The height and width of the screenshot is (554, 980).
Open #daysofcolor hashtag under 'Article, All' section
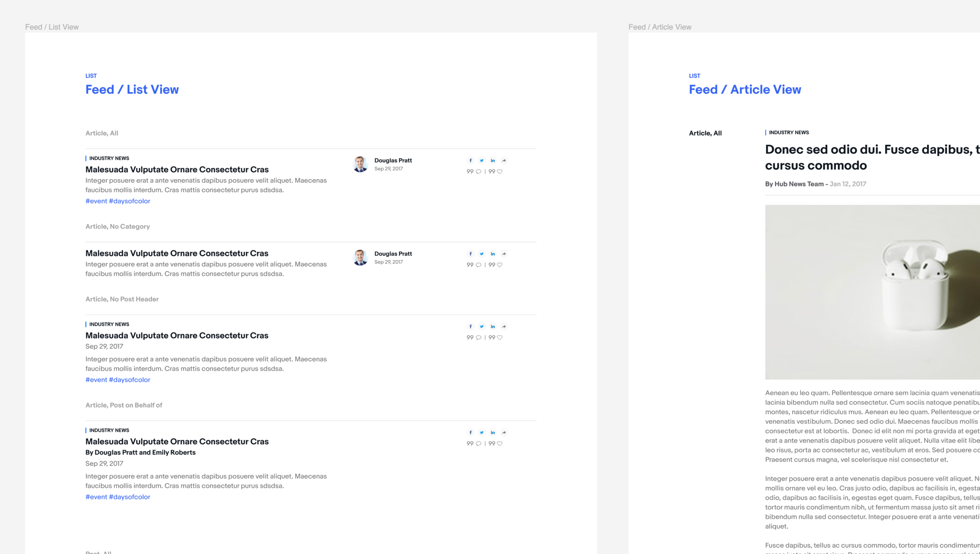[x=129, y=201]
